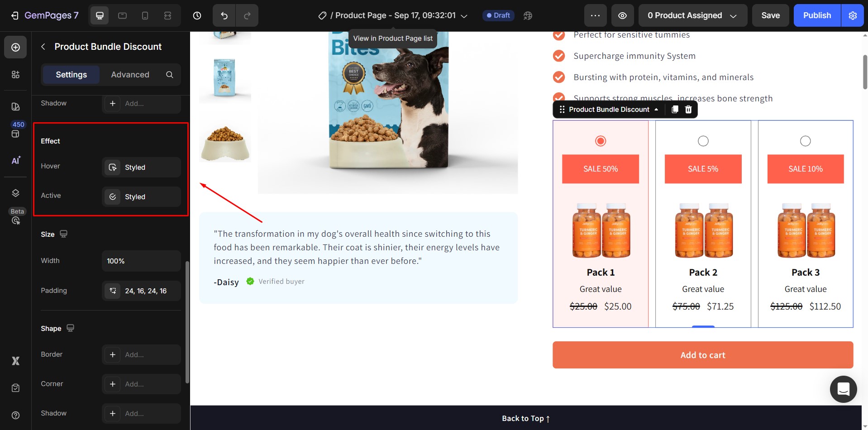Delete the Product Bundle Discount element
Image resolution: width=868 pixels, height=430 pixels.
coord(688,110)
